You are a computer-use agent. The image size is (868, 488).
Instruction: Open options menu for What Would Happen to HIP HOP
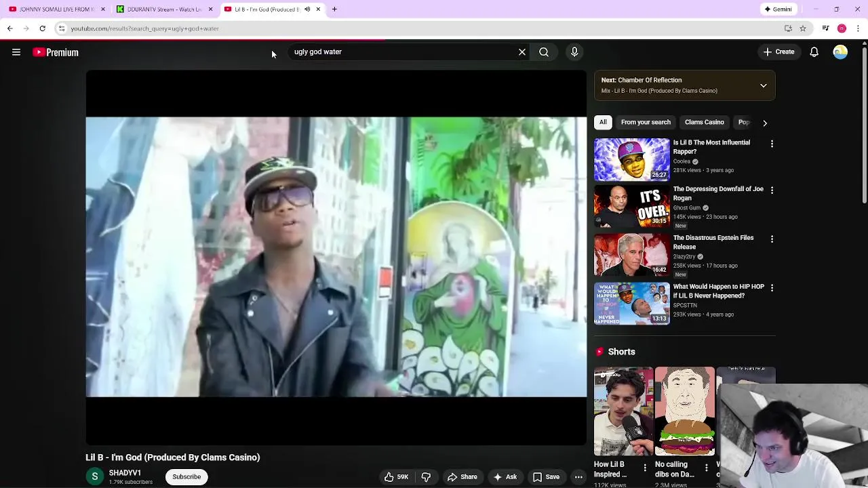[x=772, y=287]
